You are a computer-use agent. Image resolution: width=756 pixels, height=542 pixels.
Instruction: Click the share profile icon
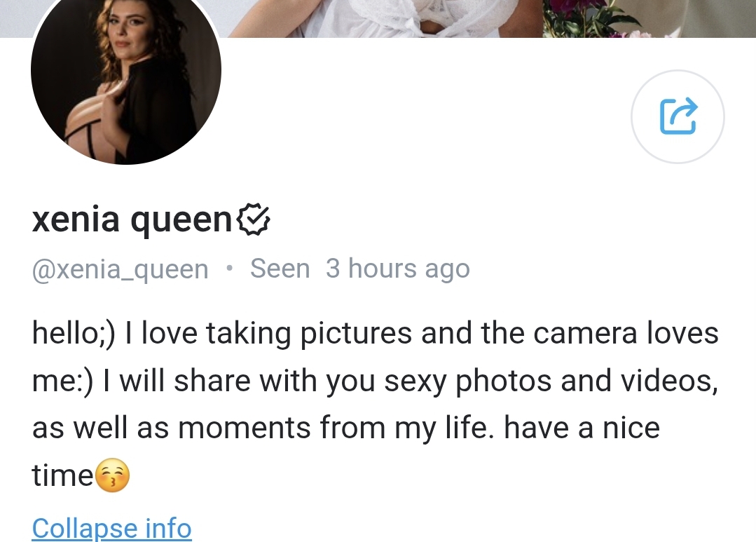click(678, 116)
